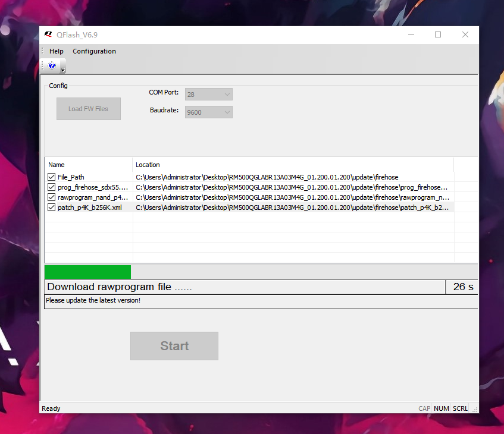Viewport: 504px width, 434px height.
Task: Click the window resize grip in the status bar
Action: 475,409
